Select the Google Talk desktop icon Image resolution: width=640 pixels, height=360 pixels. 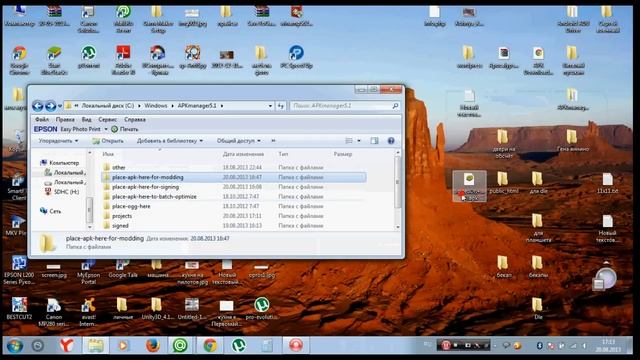pyautogui.click(x=123, y=269)
